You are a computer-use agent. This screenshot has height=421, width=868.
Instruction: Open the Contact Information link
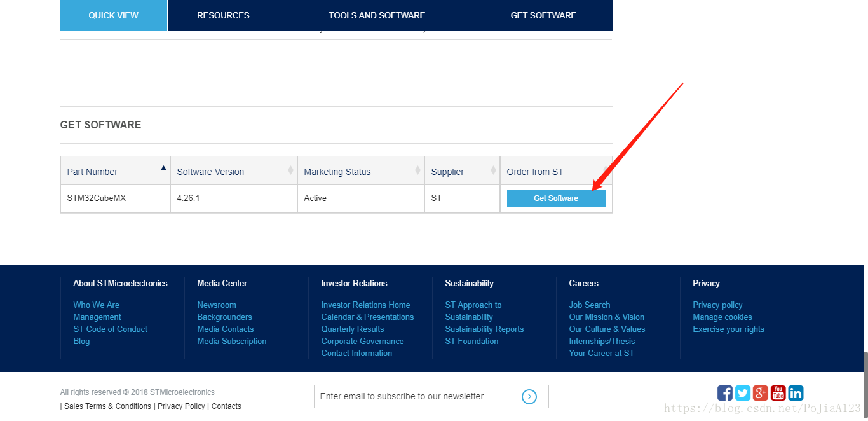[x=357, y=354]
